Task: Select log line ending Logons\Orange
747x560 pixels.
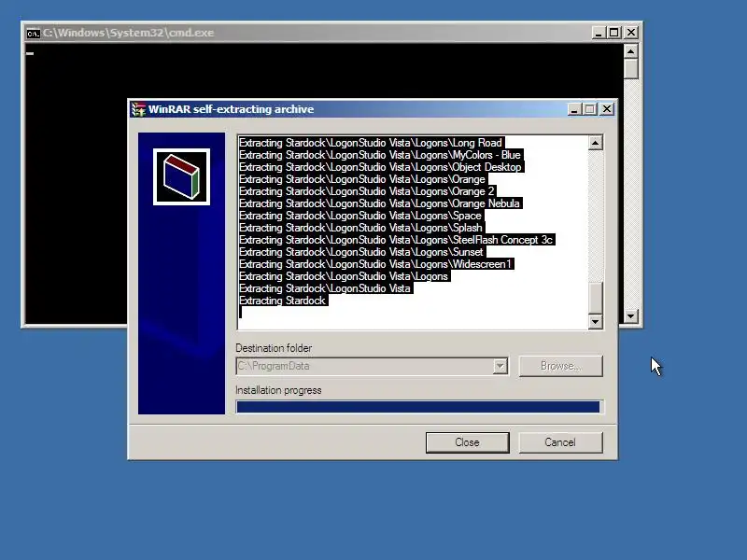Action: coord(363,179)
